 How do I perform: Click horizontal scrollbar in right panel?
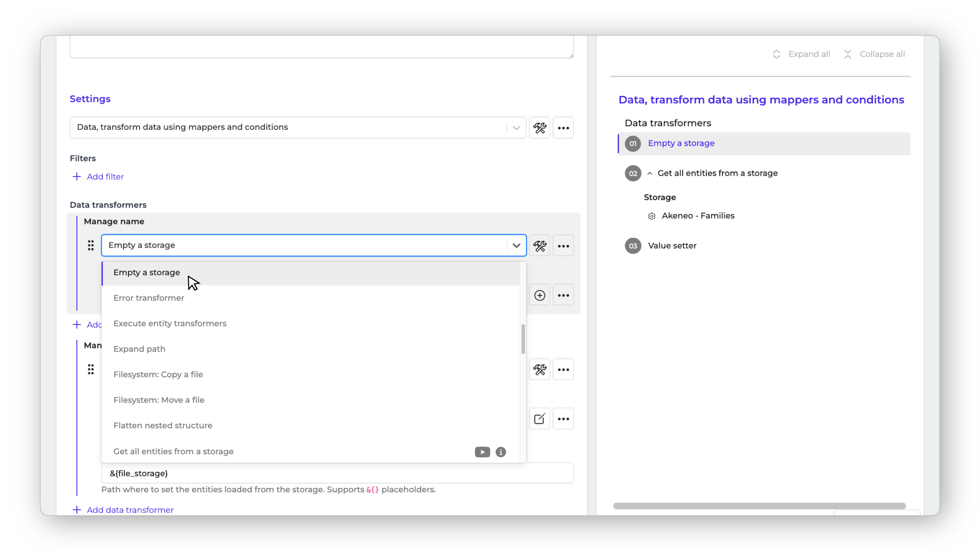[759, 506]
